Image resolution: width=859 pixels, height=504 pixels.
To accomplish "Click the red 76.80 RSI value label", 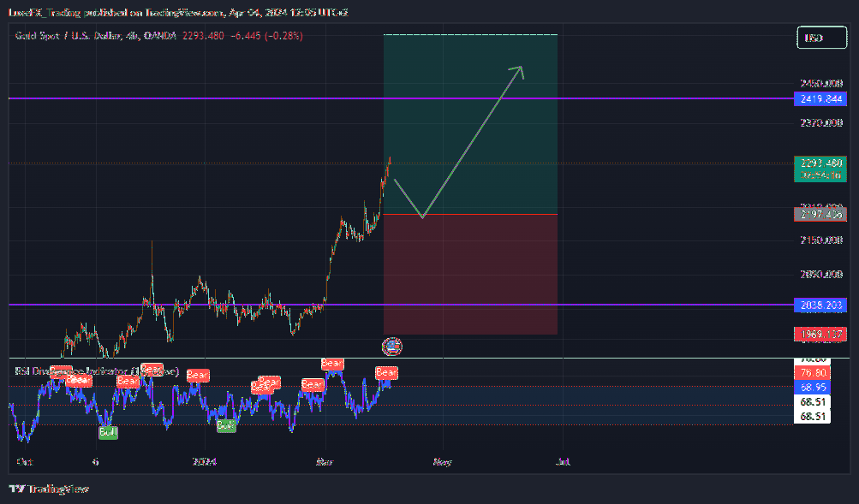I will click(813, 373).
